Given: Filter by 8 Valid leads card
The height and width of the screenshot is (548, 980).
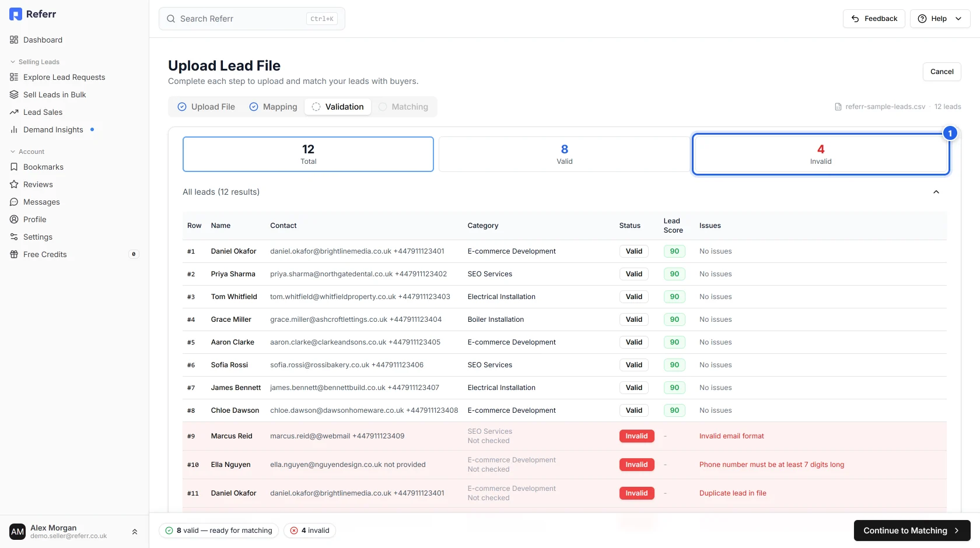Looking at the screenshot, I should point(564,154).
